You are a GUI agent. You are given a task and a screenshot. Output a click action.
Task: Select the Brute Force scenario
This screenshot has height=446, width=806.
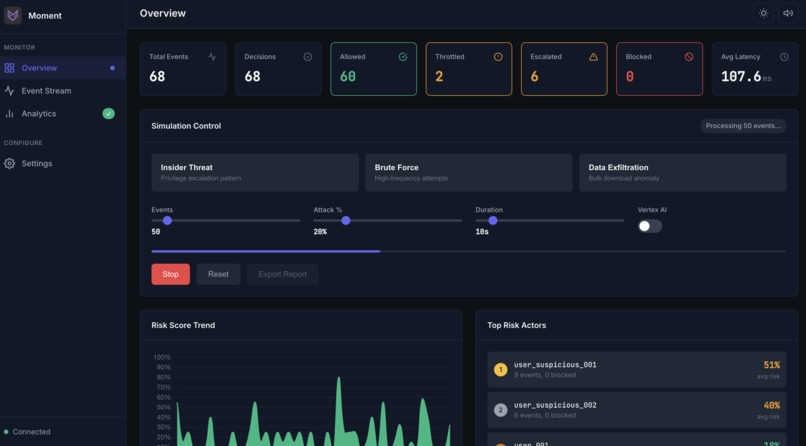pos(469,173)
